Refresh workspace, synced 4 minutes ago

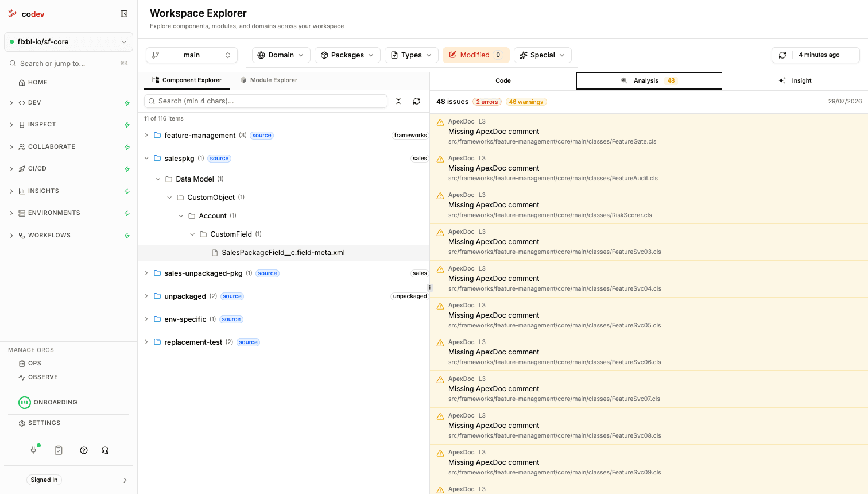(816, 55)
